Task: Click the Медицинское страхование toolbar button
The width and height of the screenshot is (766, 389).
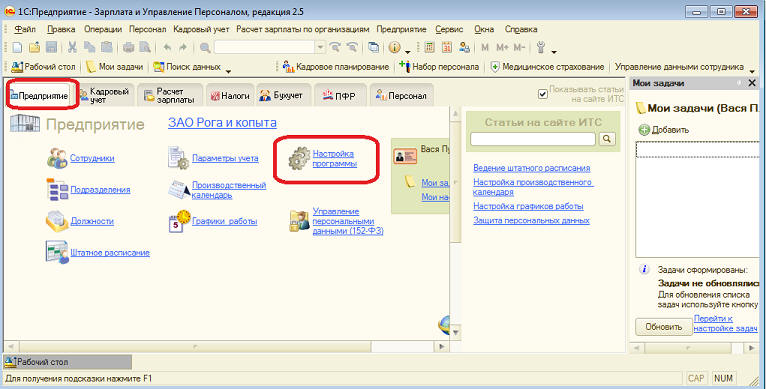Action: [547, 66]
